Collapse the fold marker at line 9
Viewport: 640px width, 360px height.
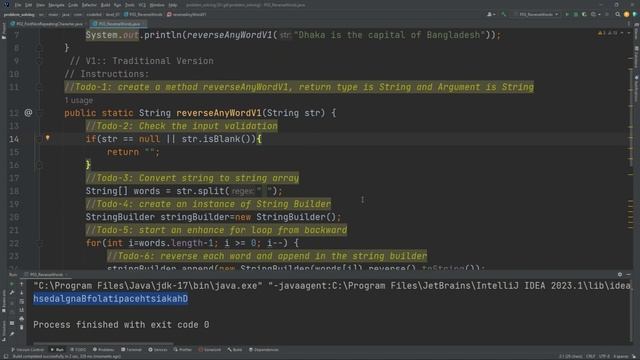39,61
